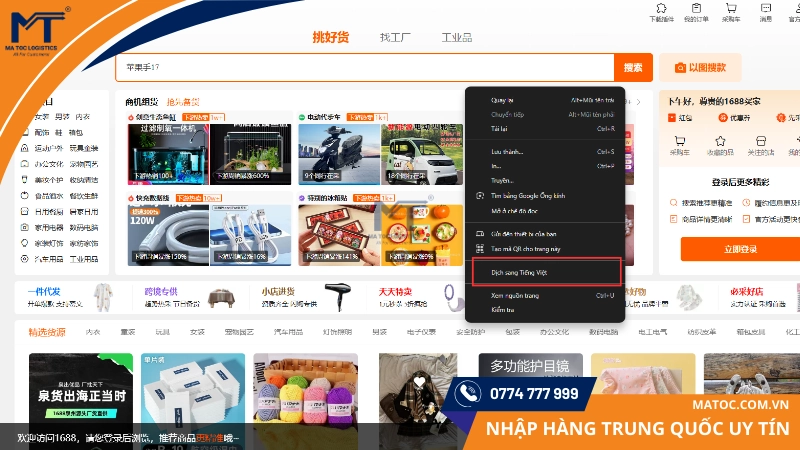Click the 办公文化 category row icon
Image resolution: width=800 pixels, height=450 pixels.
point(24,164)
